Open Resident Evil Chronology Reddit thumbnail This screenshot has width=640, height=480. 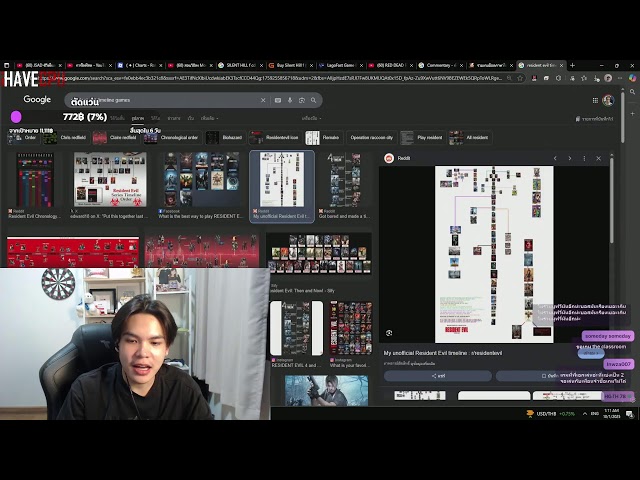[x=35, y=180]
